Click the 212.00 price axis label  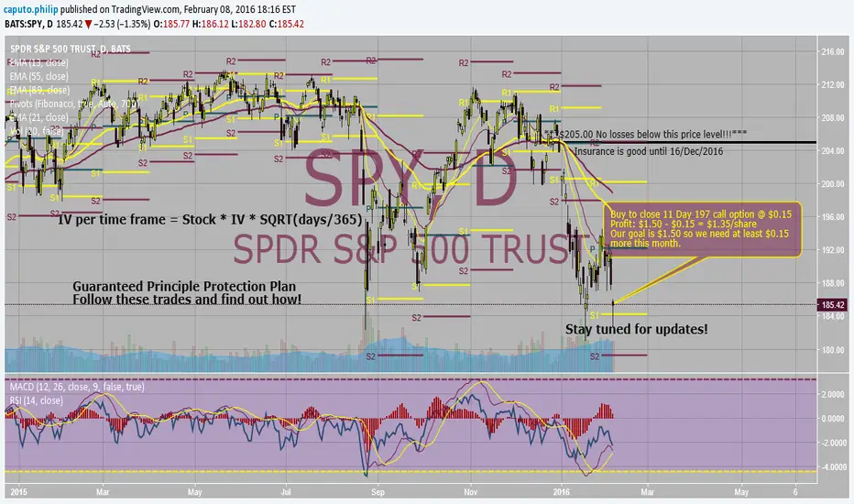tap(833, 85)
